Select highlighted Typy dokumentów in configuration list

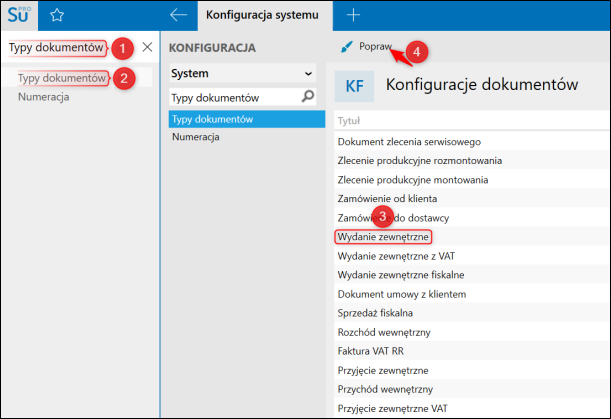247,119
